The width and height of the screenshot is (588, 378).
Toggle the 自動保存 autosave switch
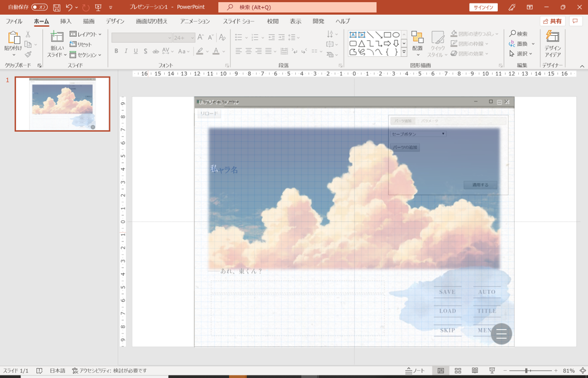39,7
